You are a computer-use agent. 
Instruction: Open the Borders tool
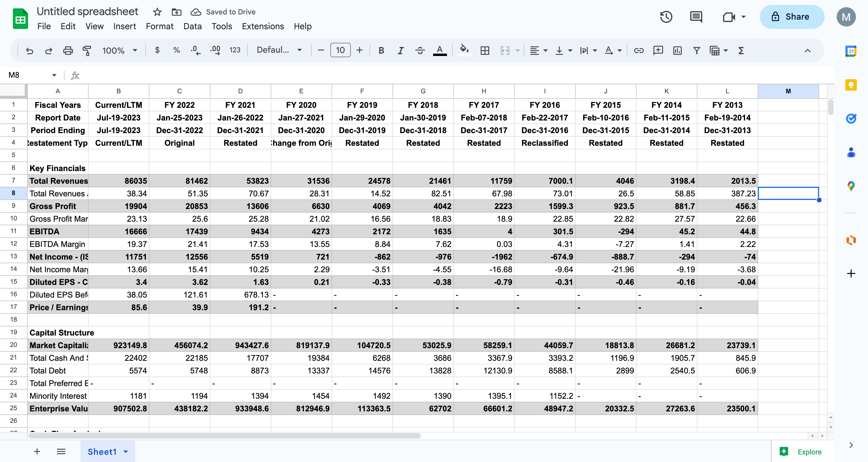485,51
